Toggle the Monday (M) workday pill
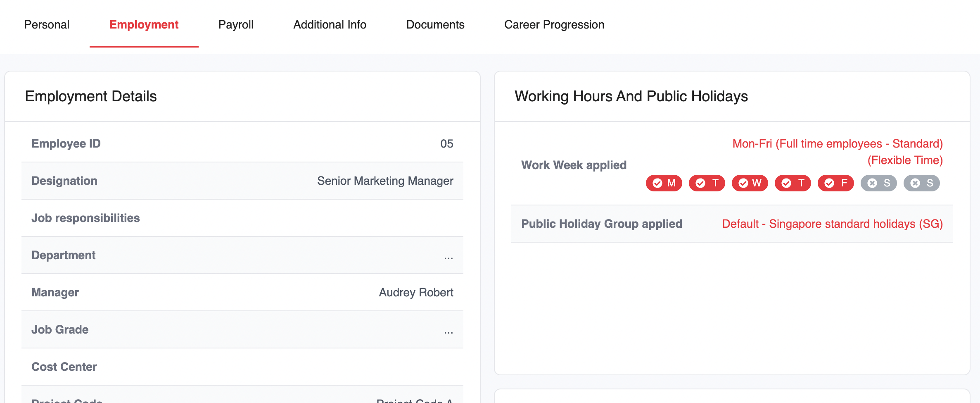Screen dimensions: 980x403 664,183
